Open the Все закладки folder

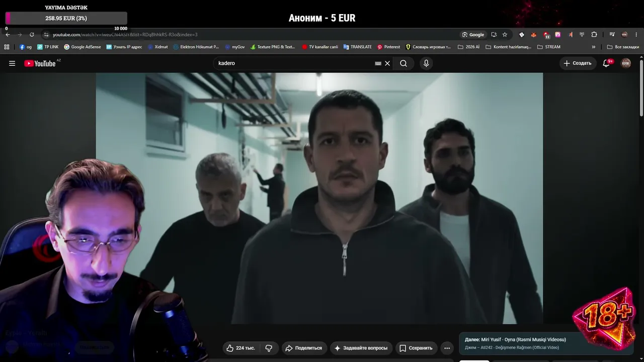[x=623, y=47]
